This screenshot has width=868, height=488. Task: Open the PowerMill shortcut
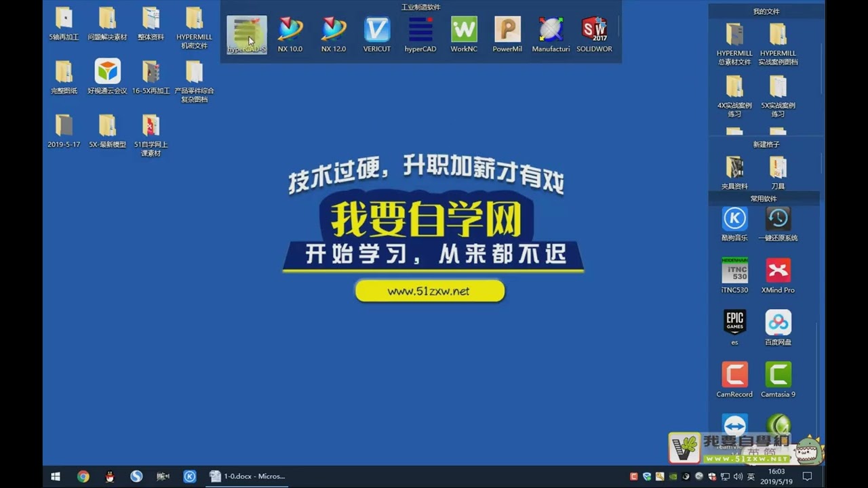(507, 35)
